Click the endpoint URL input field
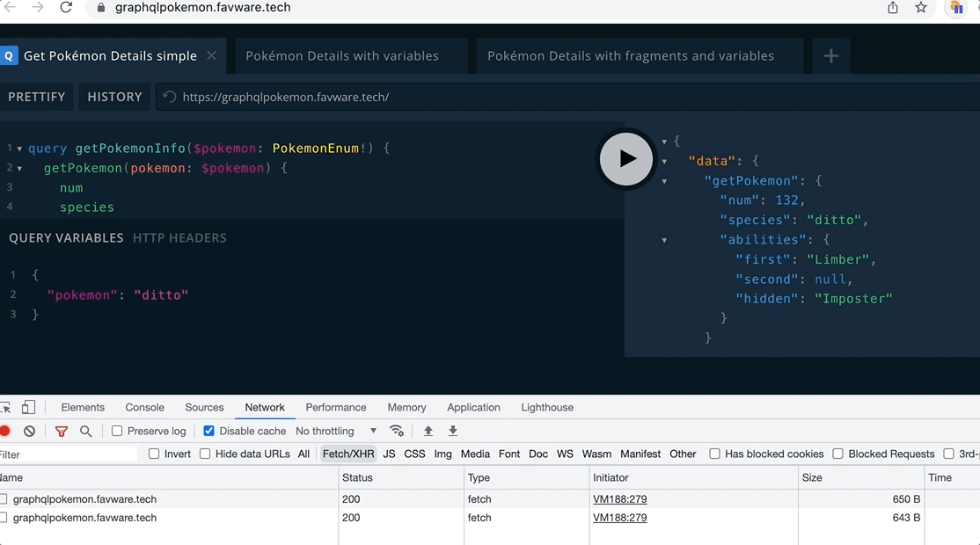 click(x=528, y=97)
